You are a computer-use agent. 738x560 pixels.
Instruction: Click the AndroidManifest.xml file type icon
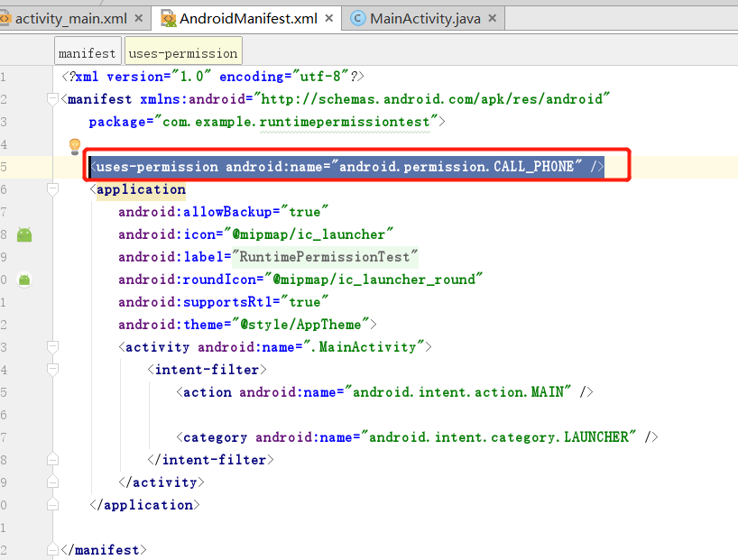tap(168, 19)
